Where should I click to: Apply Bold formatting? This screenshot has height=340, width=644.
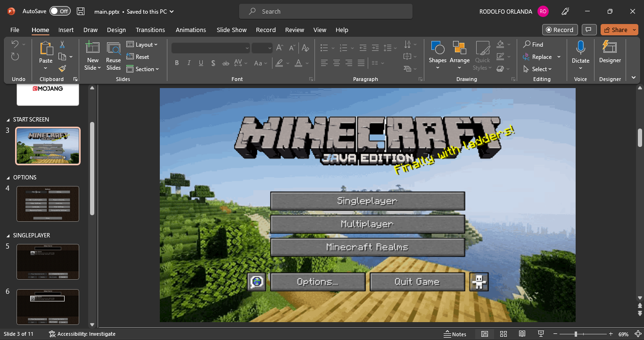(x=177, y=63)
